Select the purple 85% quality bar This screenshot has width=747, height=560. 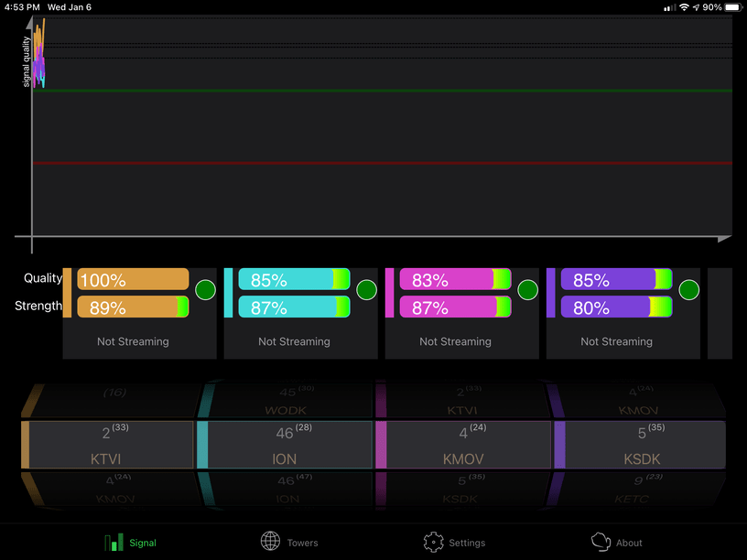(x=616, y=279)
